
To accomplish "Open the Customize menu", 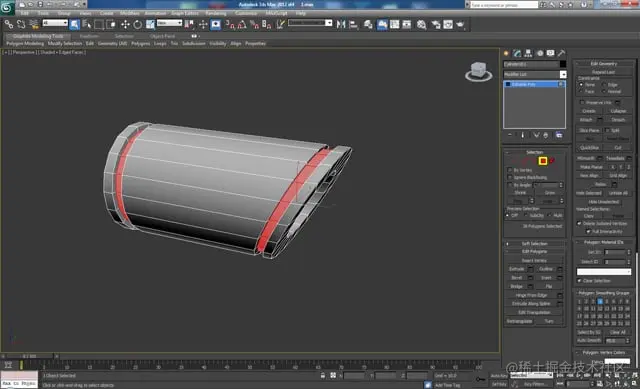I will pyautogui.click(x=246, y=13).
